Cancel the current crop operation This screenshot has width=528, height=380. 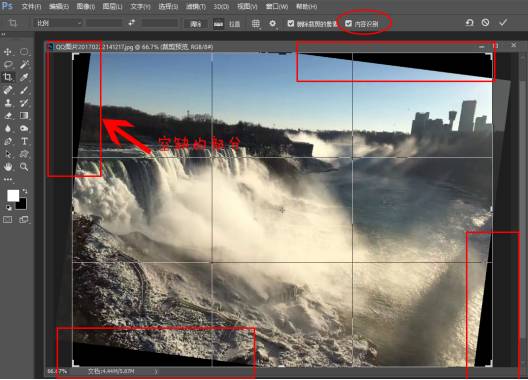coord(485,23)
